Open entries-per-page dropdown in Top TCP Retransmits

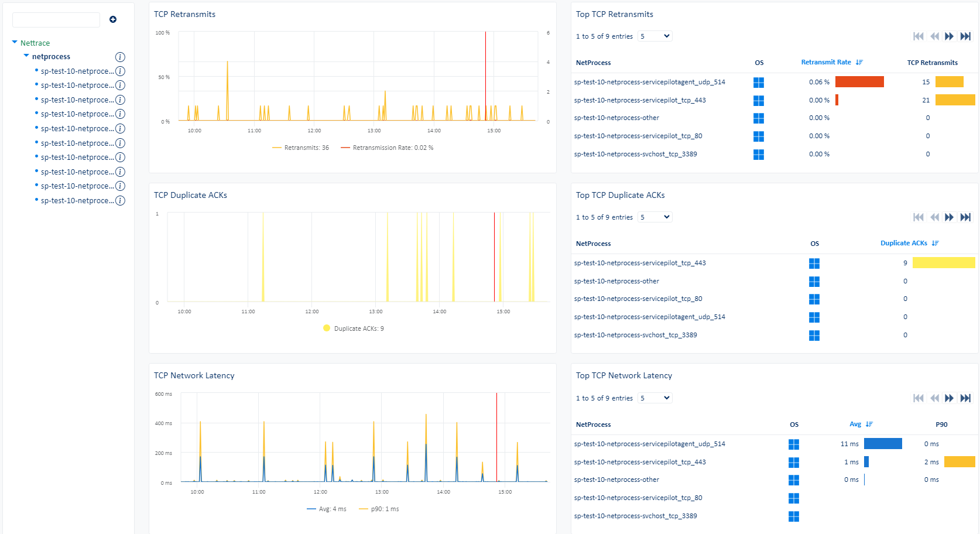click(x=655, y=36)
